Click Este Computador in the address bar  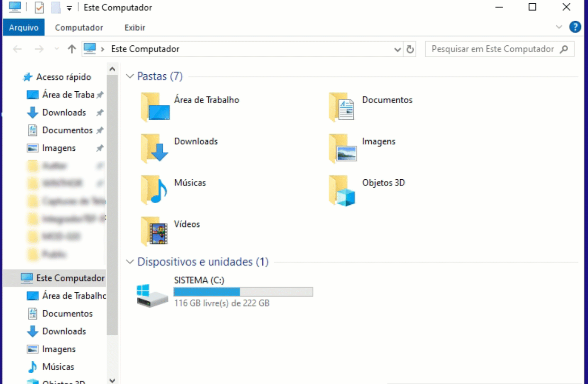[x=145, y=49]
